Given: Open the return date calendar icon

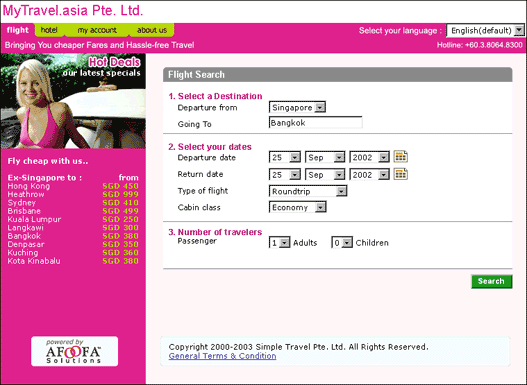Looking at the screenshot, I should (x=401, y=174).
